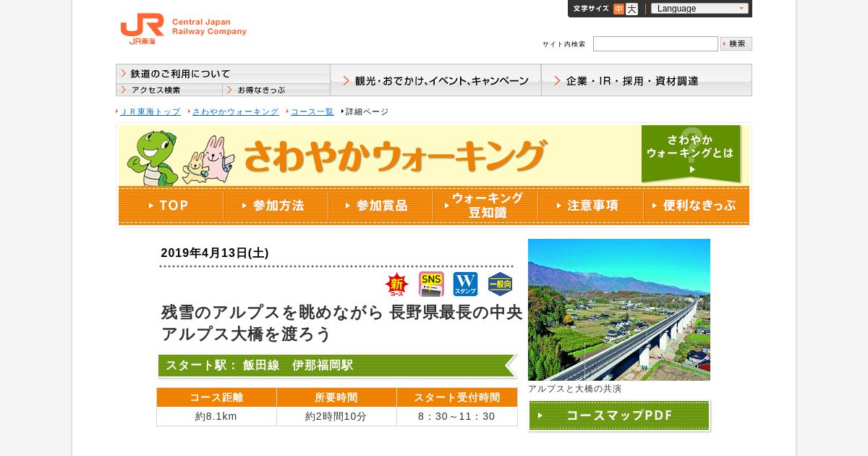Click the さわやかウォーキング banner title
Viewport: 868px width, 456px height.
tap(394, 156)
